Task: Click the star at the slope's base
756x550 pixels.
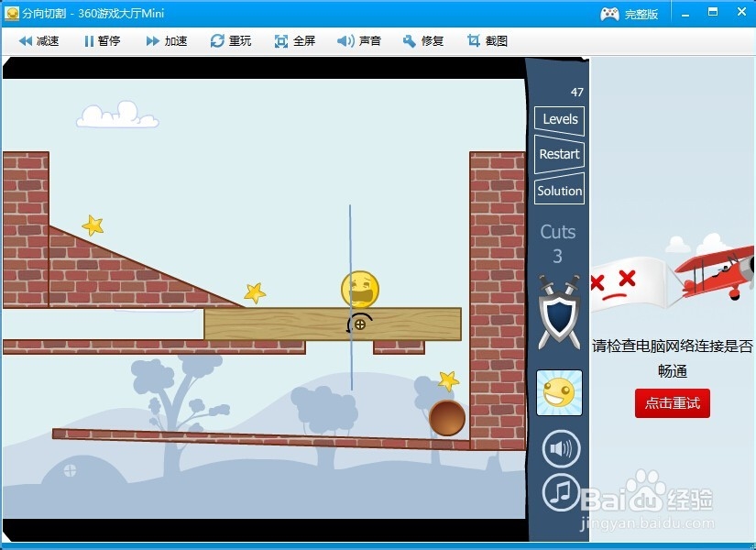Action: pos(255,292)
